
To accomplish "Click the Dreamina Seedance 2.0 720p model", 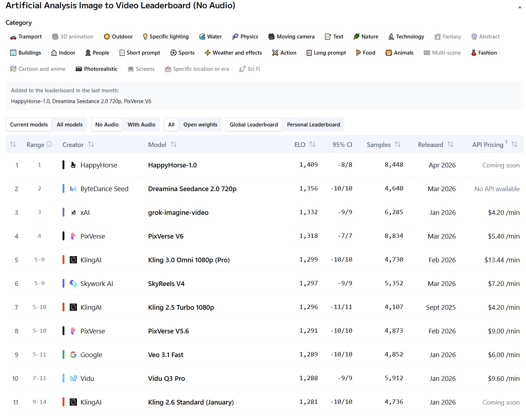I will click(x=192, y=189).
